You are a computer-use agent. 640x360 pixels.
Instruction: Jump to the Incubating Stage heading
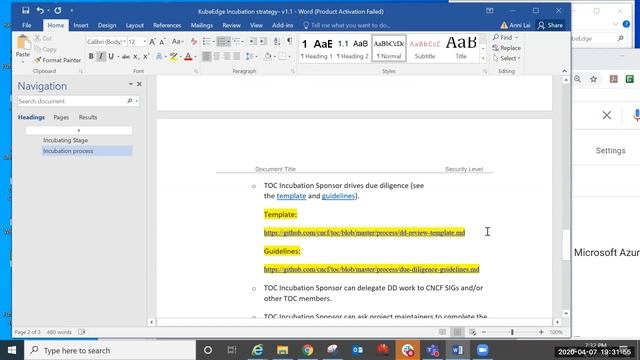[x=65, y=140]
